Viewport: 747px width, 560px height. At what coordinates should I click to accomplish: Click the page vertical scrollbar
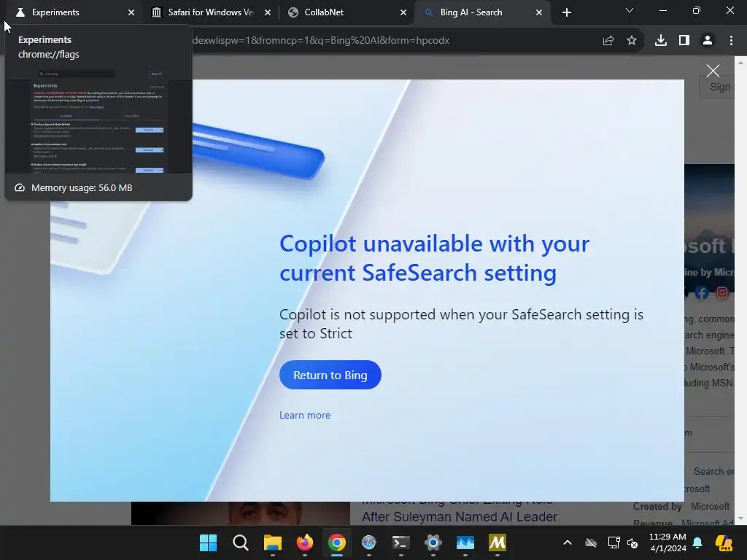tap(741, 290)
